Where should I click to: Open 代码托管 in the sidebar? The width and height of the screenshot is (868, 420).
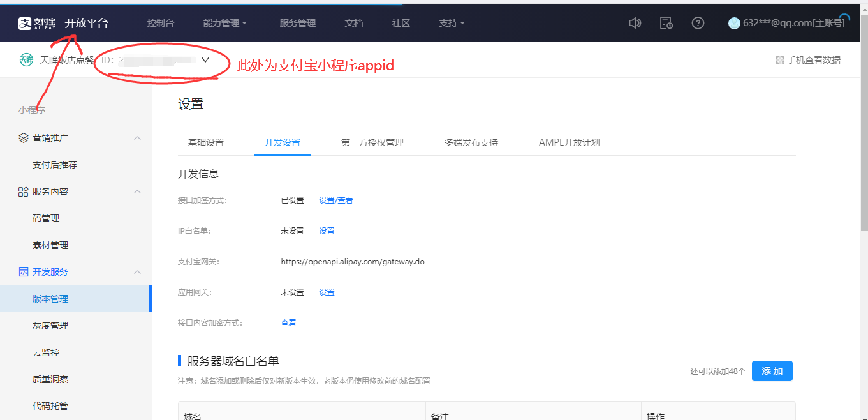pyautogui.click(x=50, y=406)
